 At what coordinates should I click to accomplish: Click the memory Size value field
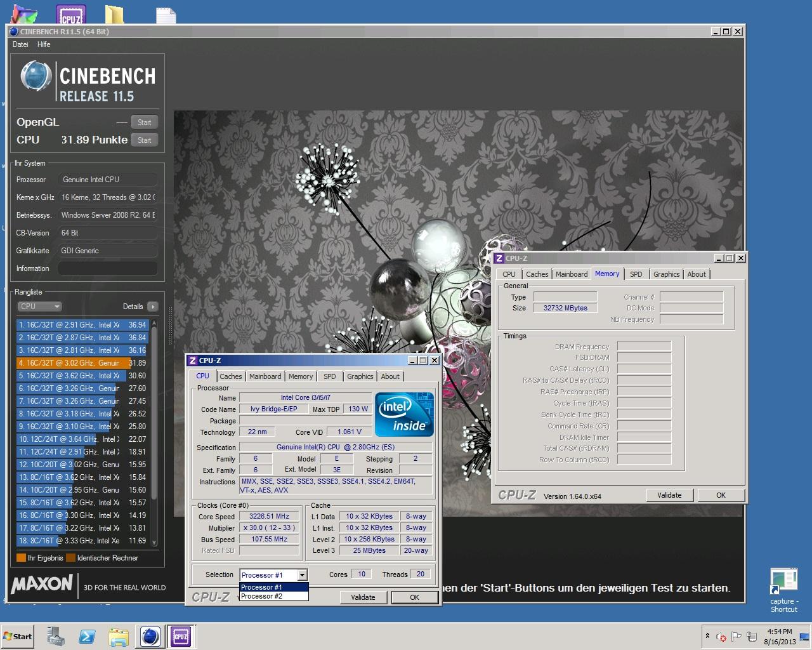(x=565, y=308)
